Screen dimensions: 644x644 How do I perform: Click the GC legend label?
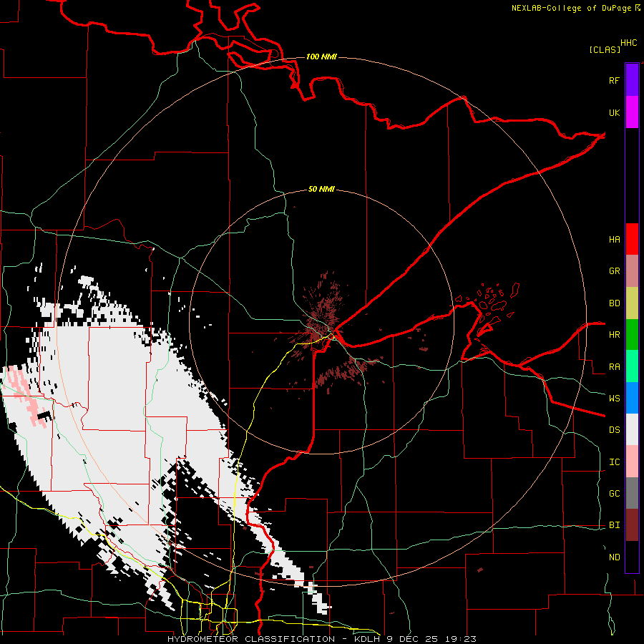[x=614, y=494]
